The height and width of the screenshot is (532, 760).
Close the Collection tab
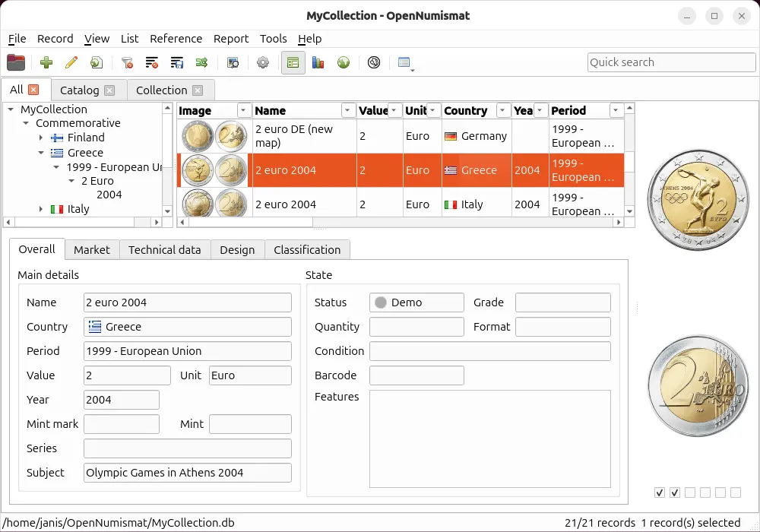[x=198, y=90]
